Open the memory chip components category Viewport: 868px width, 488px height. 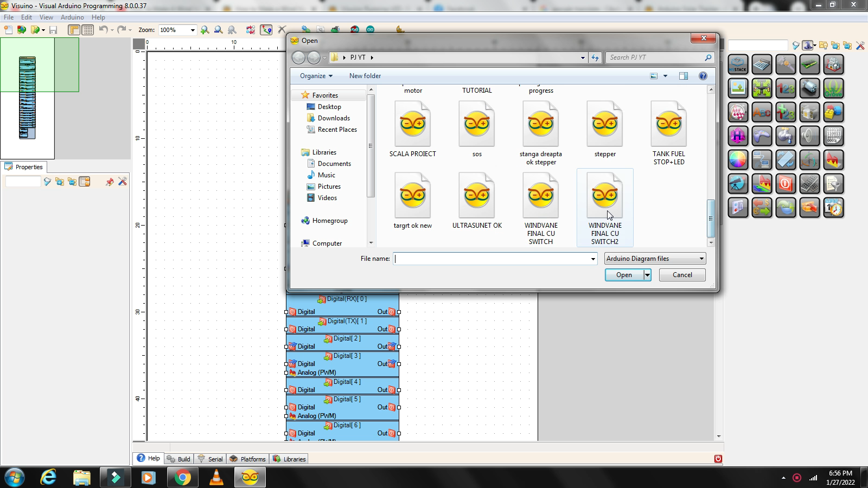[809, 65]
